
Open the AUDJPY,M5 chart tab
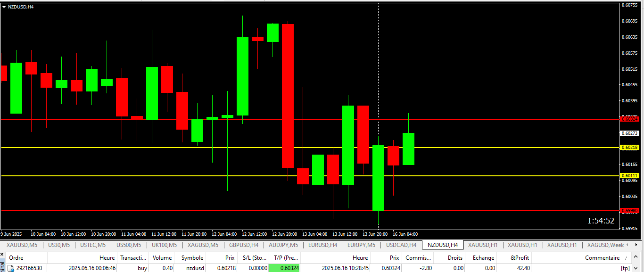click(283, 245)
